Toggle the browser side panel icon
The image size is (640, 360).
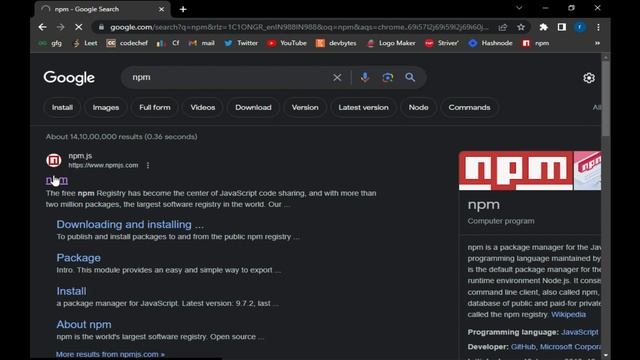point(562,27)
